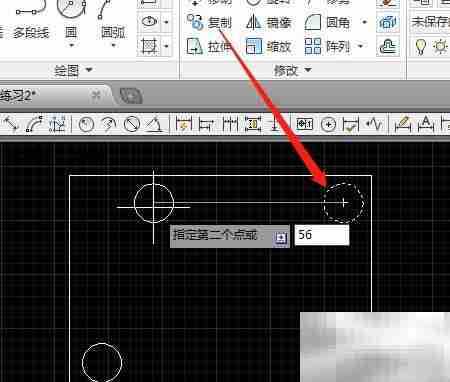Click the Inspection dimension toolbar icon

(x=351, y=124)
